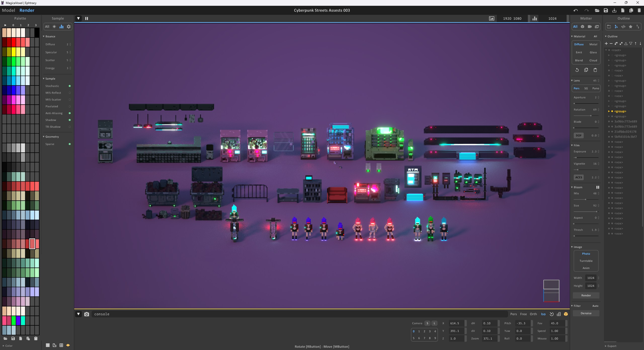The width and height of the screenshot is (644, 350).
Task: Click the paste material clipboard icon
Action: pyautogui.click(x=595, y=70)
